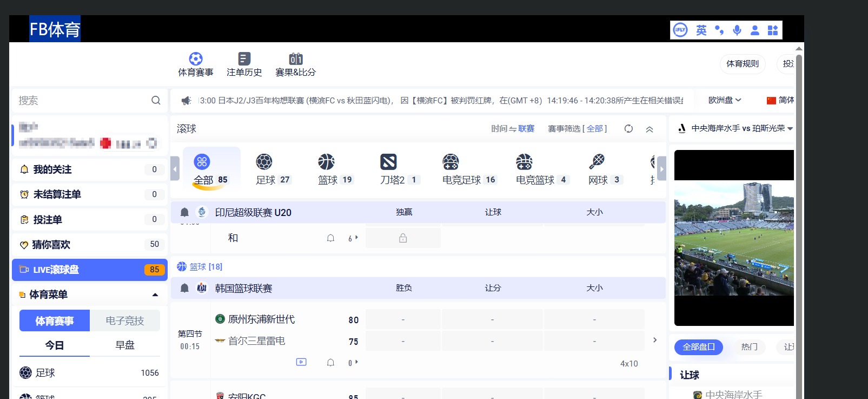Toggle notification bell for 韩国篮球联赛
The image size is (868, 399).
pyautogui.click(x=184, y=288)
